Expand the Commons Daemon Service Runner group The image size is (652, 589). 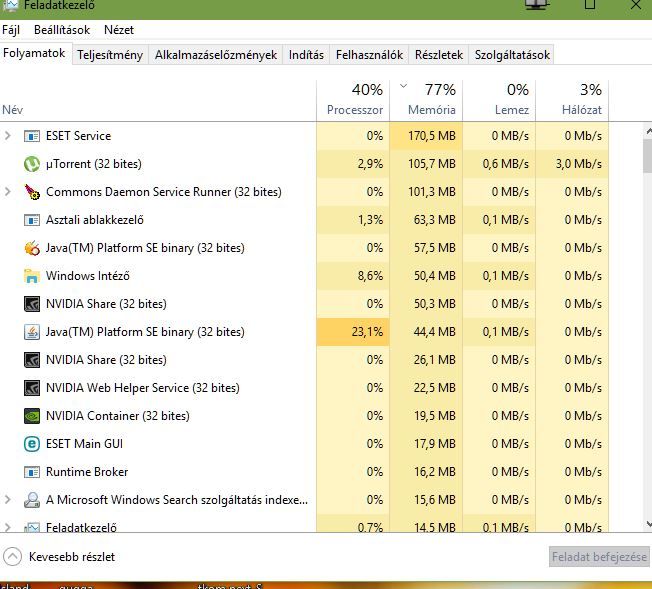pyautogui.click(x=7, y=192)
